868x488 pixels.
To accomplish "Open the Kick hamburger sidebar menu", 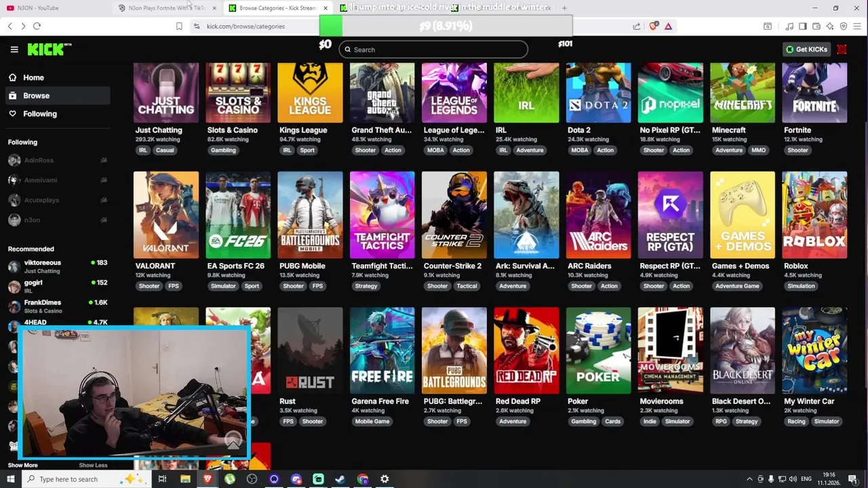I will (x=14, y=49).
